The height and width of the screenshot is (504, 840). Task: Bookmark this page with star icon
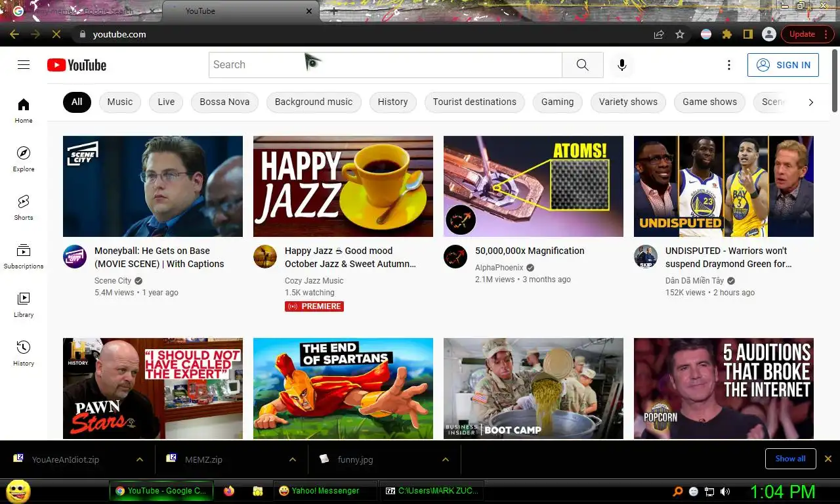click(680, 34)
